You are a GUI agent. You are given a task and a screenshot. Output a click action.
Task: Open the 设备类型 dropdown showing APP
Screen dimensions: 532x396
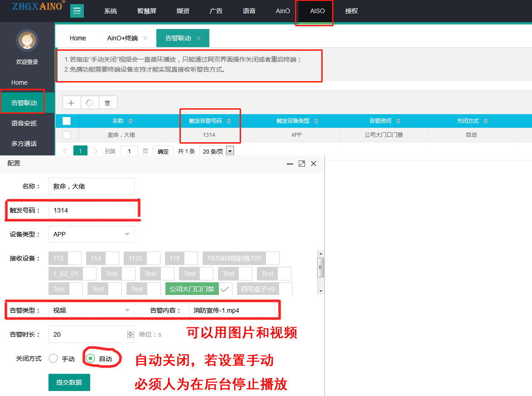click(91, 234)
